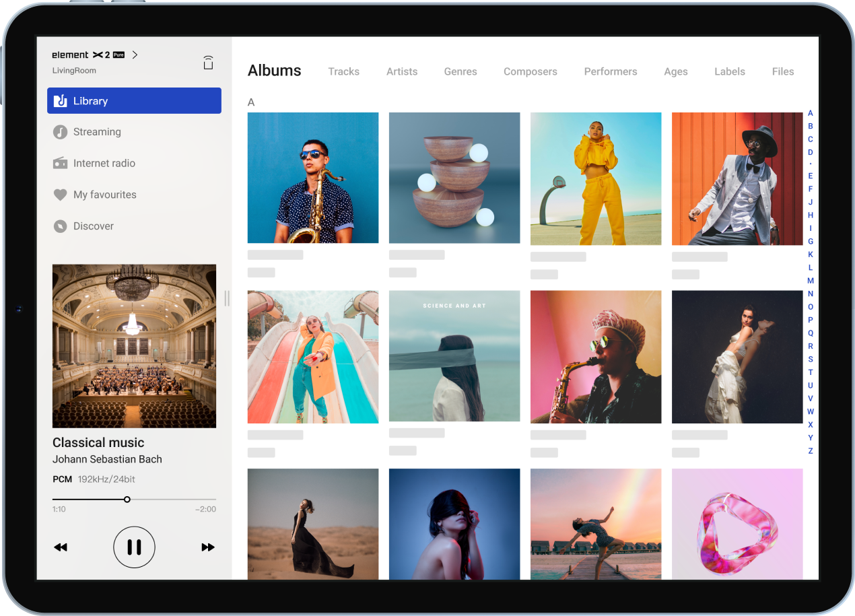The height and width of the screenshot is (616, 855).
Task: Open the Library section icon
Action: pos(61,101)
